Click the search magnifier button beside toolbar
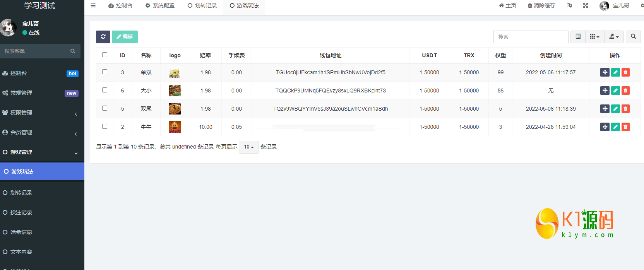 click(633, 37)
